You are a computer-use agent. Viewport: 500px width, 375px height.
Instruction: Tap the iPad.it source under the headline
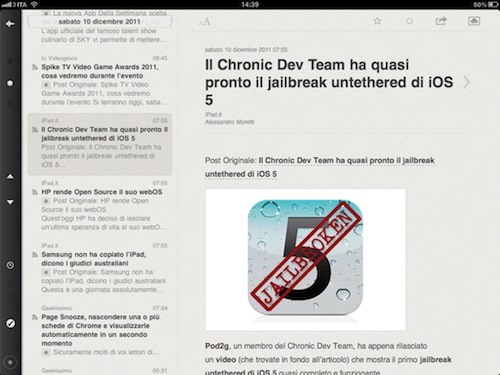tap(213, 115)
